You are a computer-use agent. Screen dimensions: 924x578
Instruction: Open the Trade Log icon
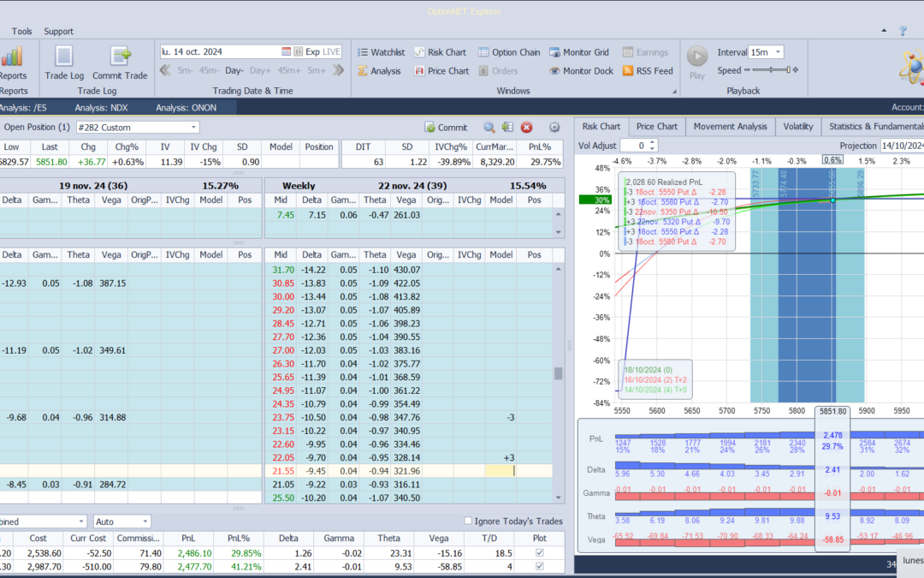[63, 57]
